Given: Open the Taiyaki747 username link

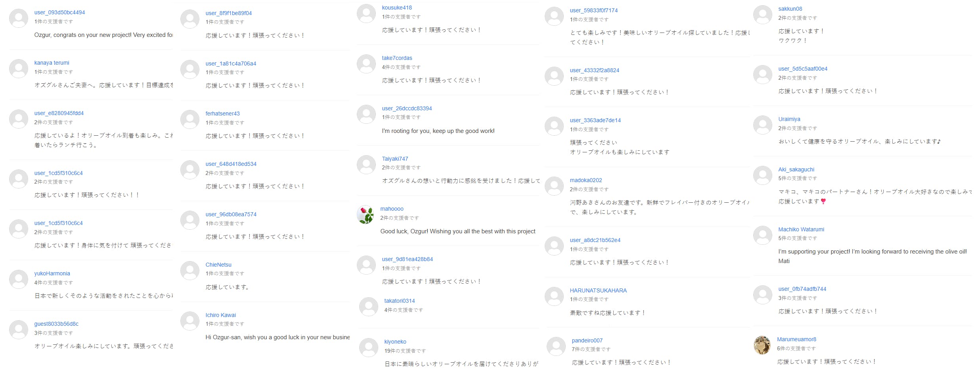Looking at the screenshot, I should 395,159.
